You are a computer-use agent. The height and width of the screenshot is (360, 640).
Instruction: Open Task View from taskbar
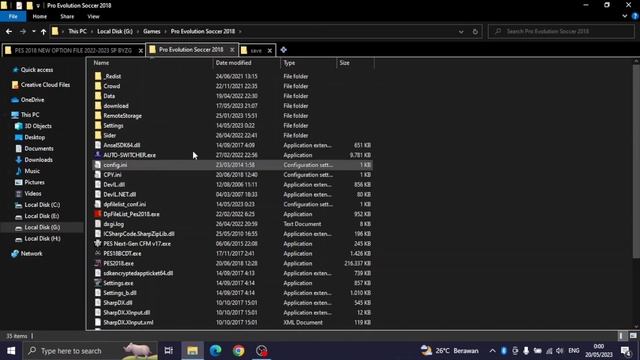(169, 351)
